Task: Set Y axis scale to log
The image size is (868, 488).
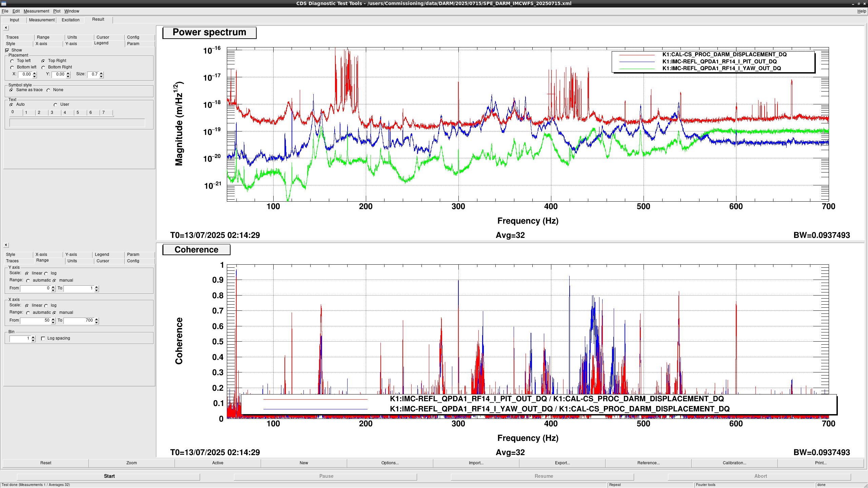Action: 46,273
